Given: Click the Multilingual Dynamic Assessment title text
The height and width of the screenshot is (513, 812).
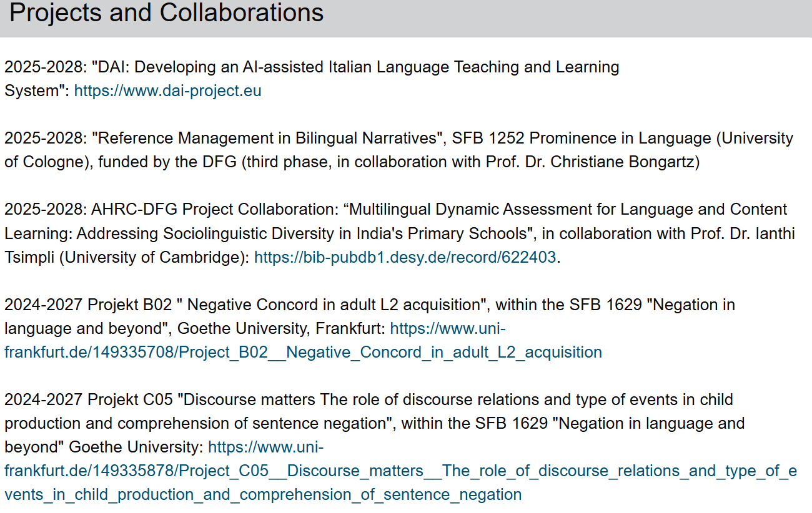Looking at the screenshot, I should [x=487, y=210].
